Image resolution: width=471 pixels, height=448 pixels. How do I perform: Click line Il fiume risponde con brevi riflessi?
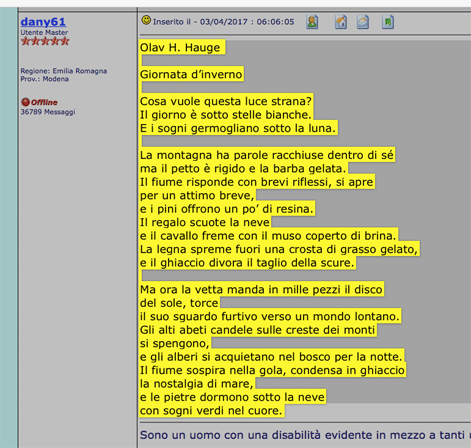[x=257, y=182]
